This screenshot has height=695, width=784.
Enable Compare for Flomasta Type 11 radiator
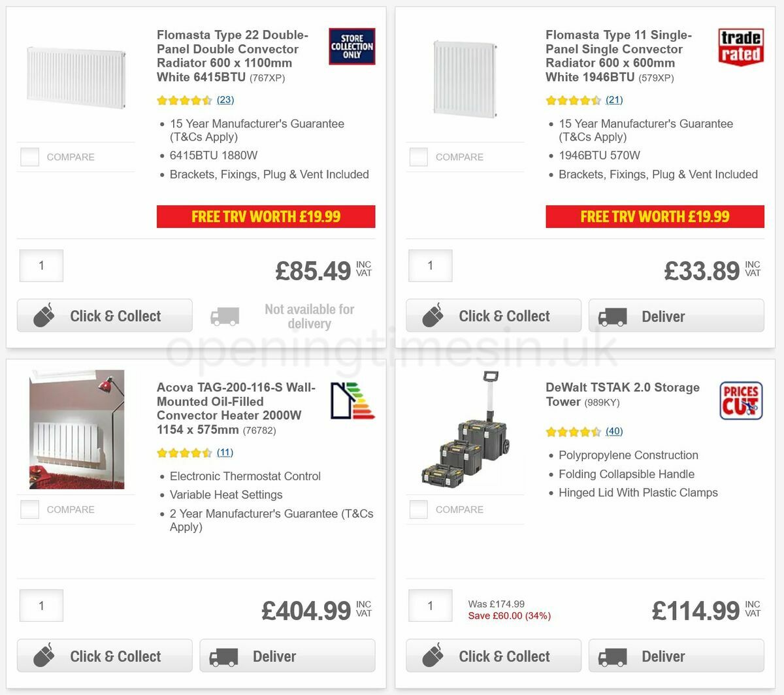[x=418, y=157]
